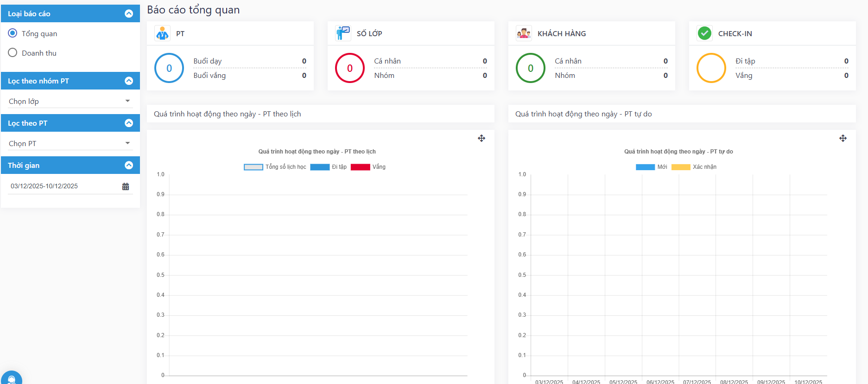Screen dimensions: 868x384
Task: Open the Chọn lớp dropdown
Action: [x=70, y=101]
